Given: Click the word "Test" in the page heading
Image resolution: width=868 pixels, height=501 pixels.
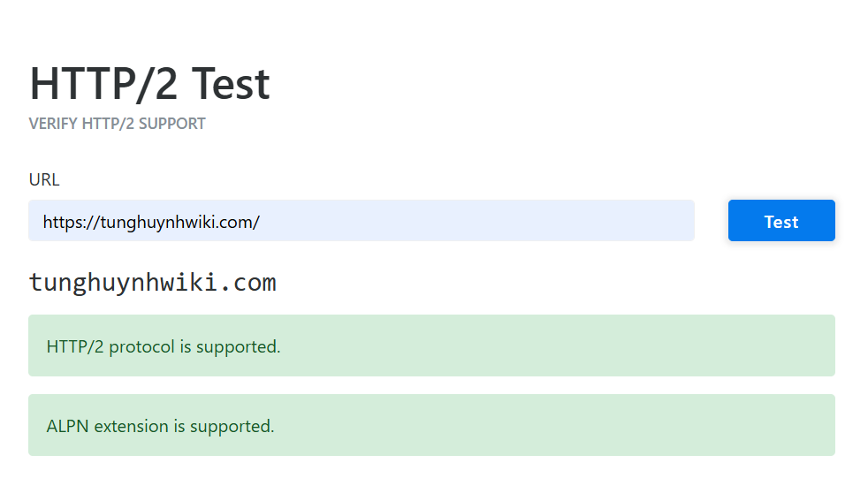Looking at the screenshot, I should coord(230,84).
